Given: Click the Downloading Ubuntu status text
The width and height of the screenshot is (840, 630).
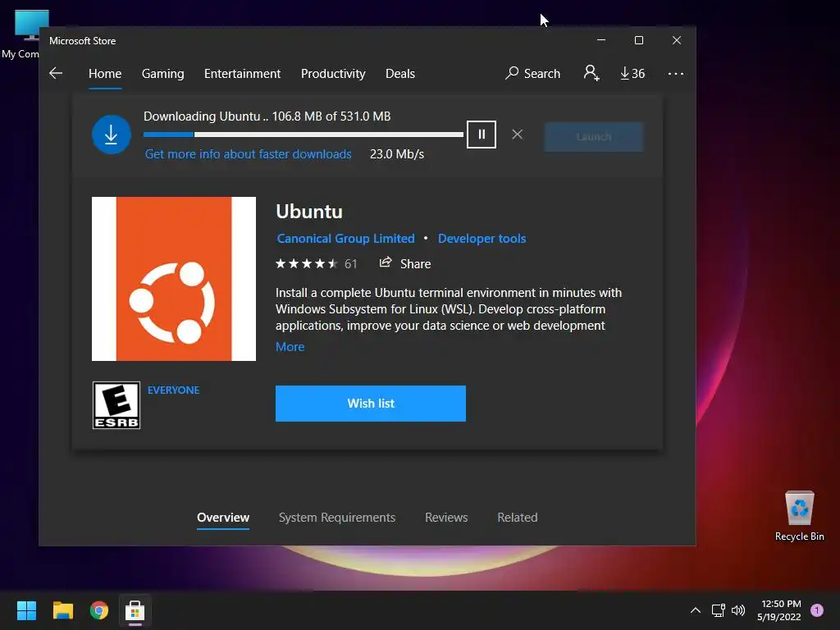Looking at the screenshot, I should [x=267, y=116].
